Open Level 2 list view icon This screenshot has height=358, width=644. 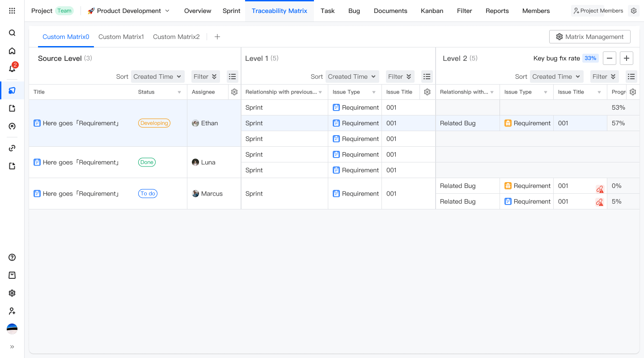(x=631, y=77)
